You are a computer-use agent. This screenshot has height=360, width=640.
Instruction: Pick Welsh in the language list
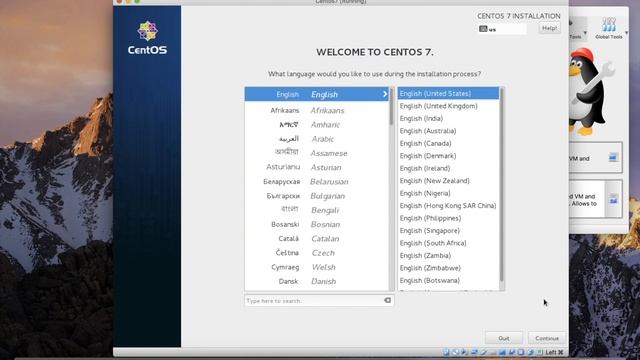(x=317, y=267)
